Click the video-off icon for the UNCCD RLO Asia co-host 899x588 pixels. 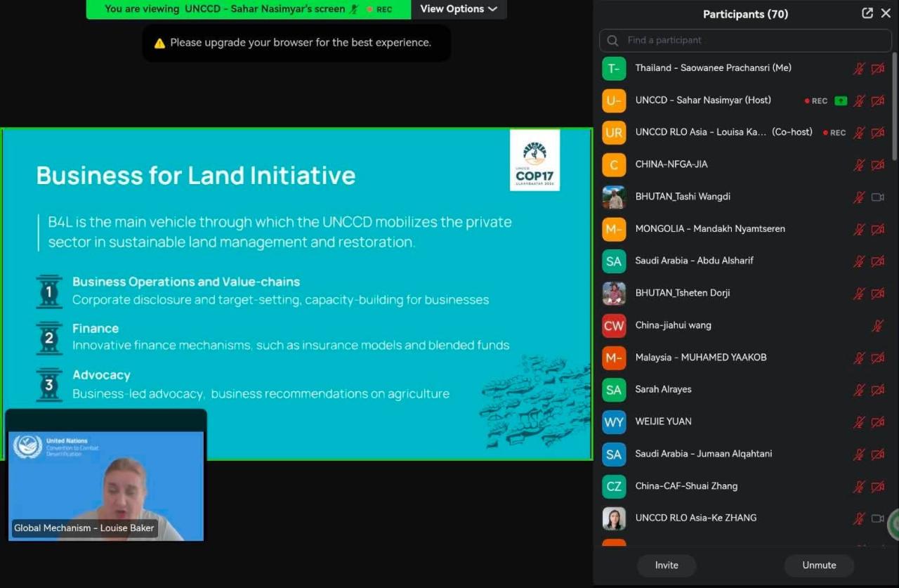[x=878, y=133]
